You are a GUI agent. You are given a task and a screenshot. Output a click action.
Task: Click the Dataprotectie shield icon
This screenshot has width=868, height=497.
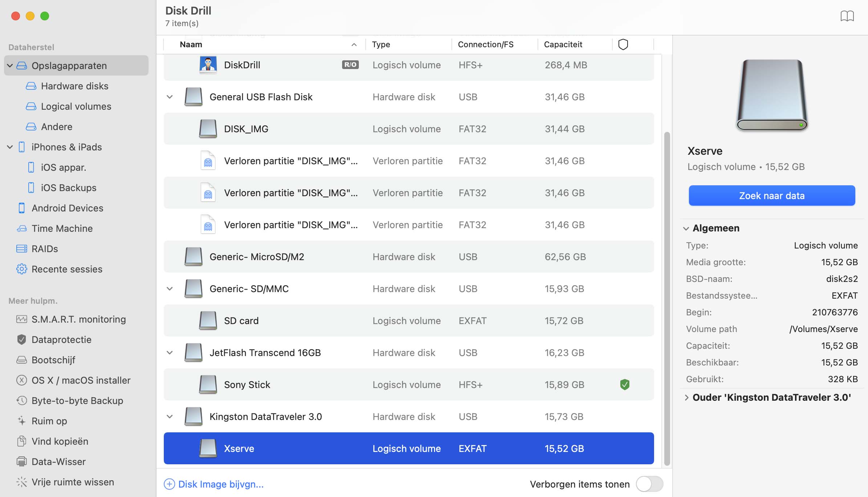tap(22, 340)
